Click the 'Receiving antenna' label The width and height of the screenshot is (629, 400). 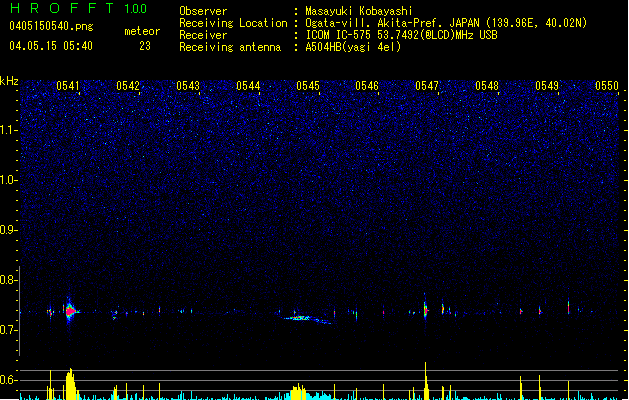(x=230, y=47)
